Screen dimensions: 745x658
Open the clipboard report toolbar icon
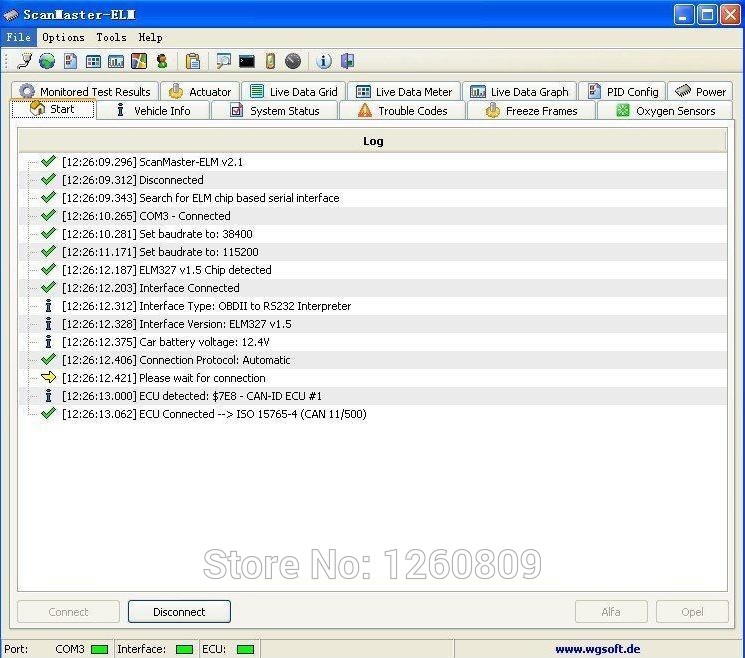[193, 62]
